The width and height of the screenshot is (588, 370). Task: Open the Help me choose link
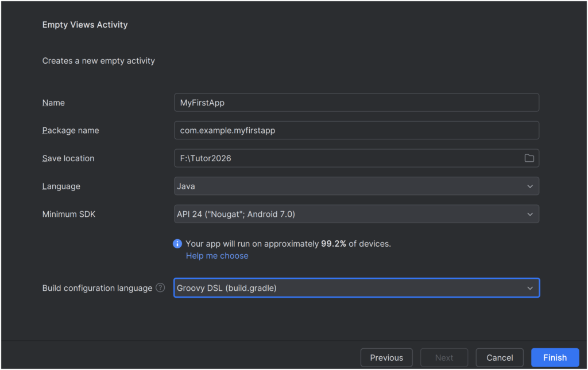coord(217,256)
